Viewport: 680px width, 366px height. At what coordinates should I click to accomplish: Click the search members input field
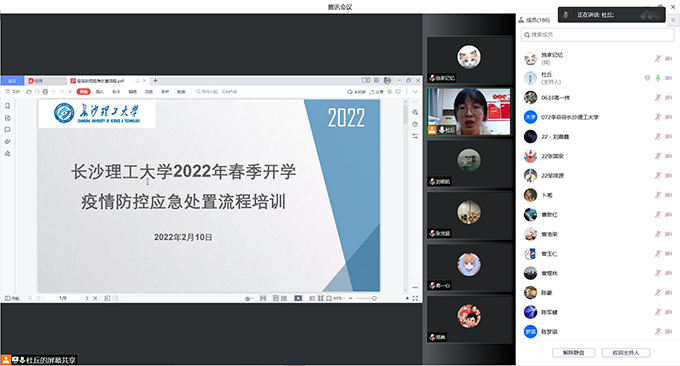597,35
